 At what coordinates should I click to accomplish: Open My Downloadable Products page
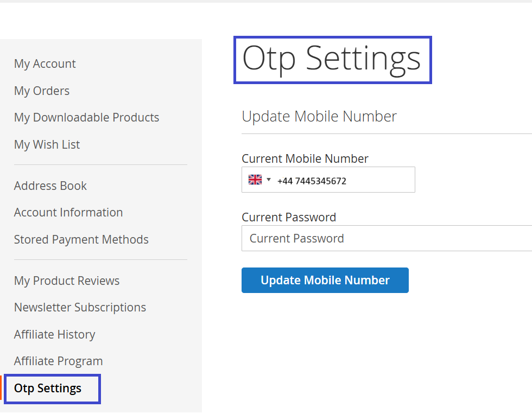click(86, 117)
